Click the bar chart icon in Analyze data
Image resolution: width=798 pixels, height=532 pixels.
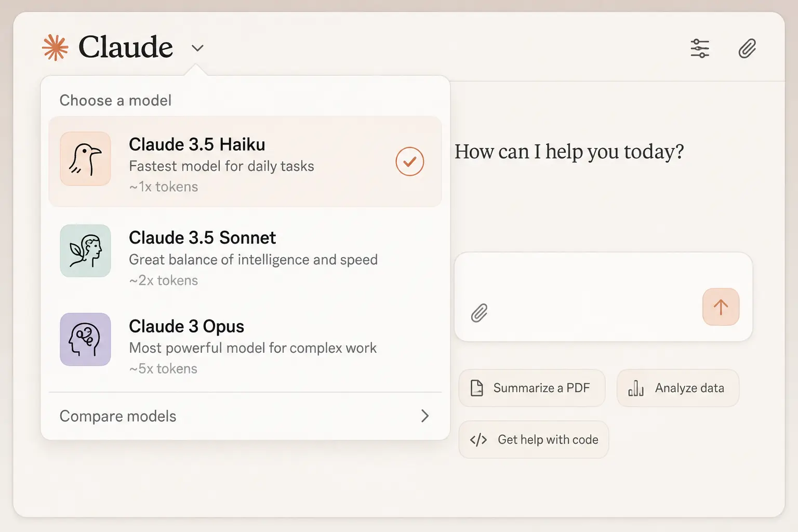point(636,388)
